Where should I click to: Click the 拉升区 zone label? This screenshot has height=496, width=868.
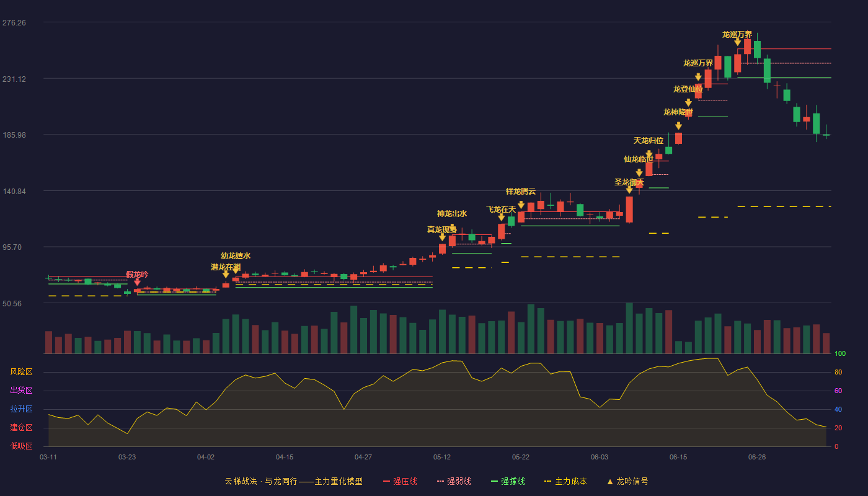(x=22, y=409)
